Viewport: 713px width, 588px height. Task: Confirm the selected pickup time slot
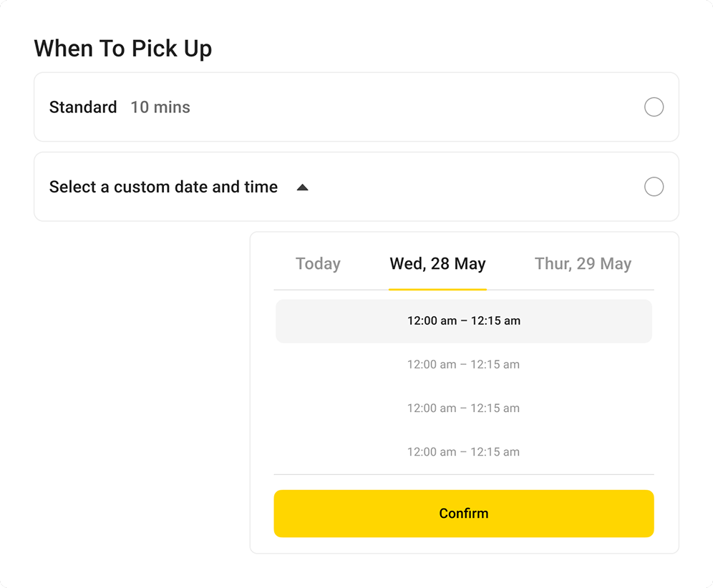pos(464,513)
